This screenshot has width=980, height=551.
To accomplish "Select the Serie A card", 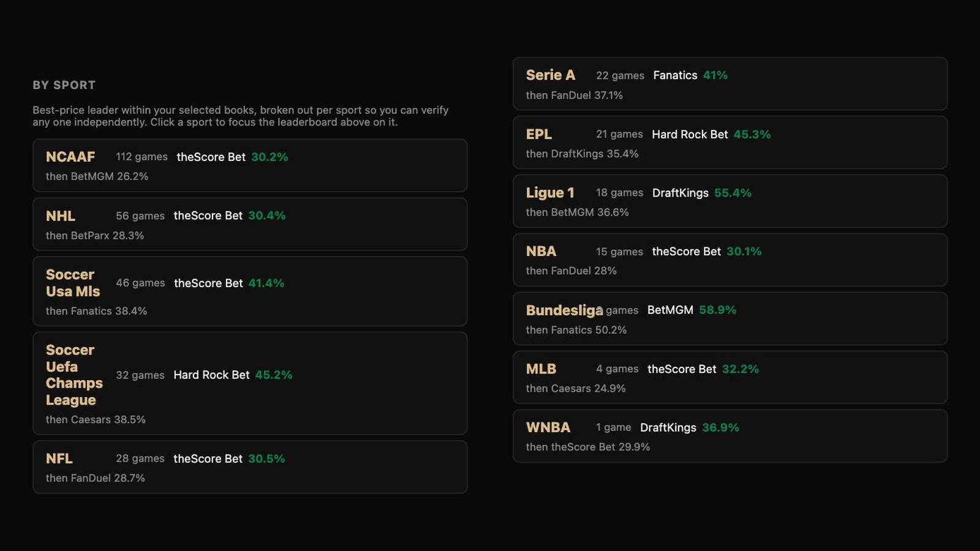I will pos(730,84).
